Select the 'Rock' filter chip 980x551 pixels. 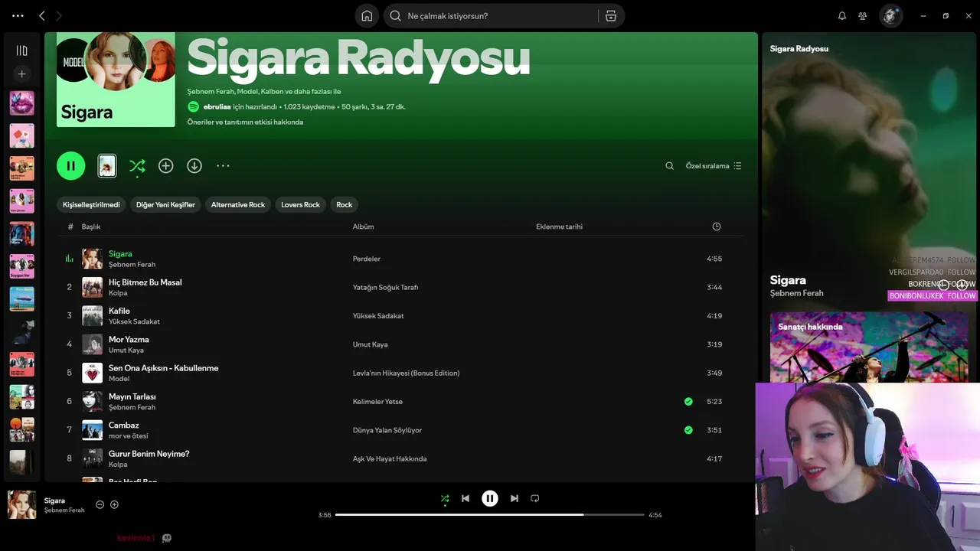click(345, 204)
